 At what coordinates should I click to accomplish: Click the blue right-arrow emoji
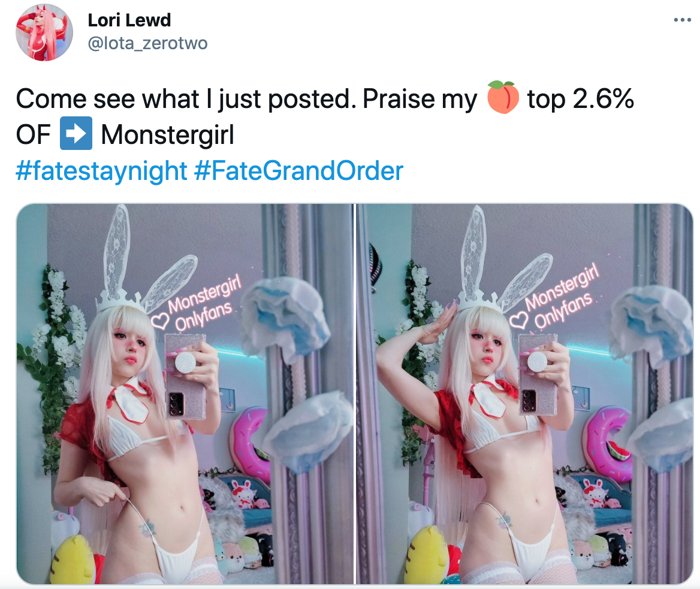click(x=76, y=133)
